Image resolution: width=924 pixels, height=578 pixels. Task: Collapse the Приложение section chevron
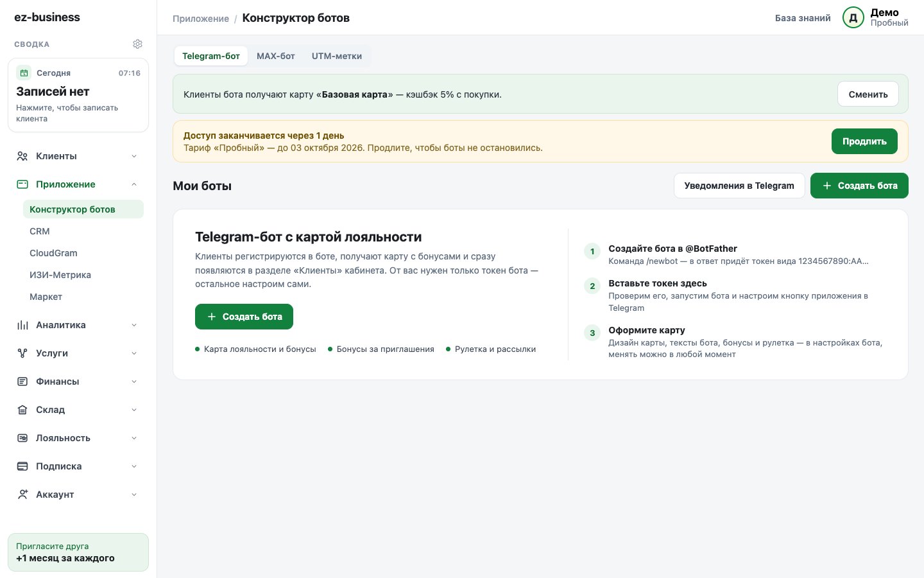click(134, 184)
